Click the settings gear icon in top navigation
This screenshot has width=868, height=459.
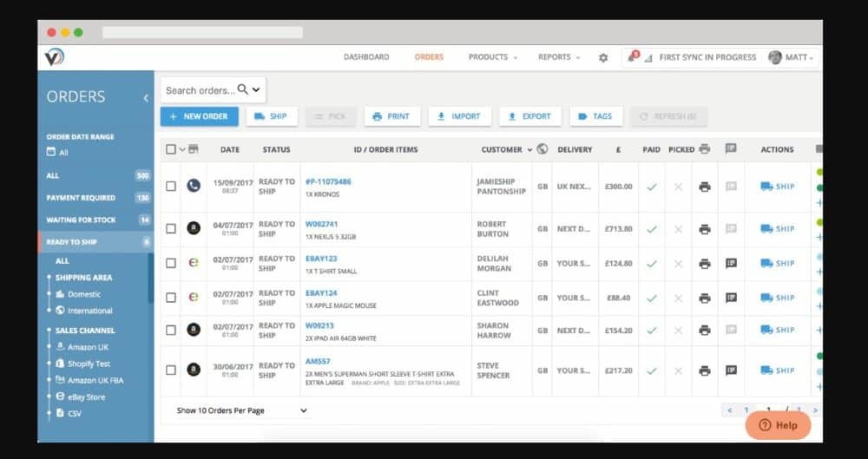(x=603, y=57)
